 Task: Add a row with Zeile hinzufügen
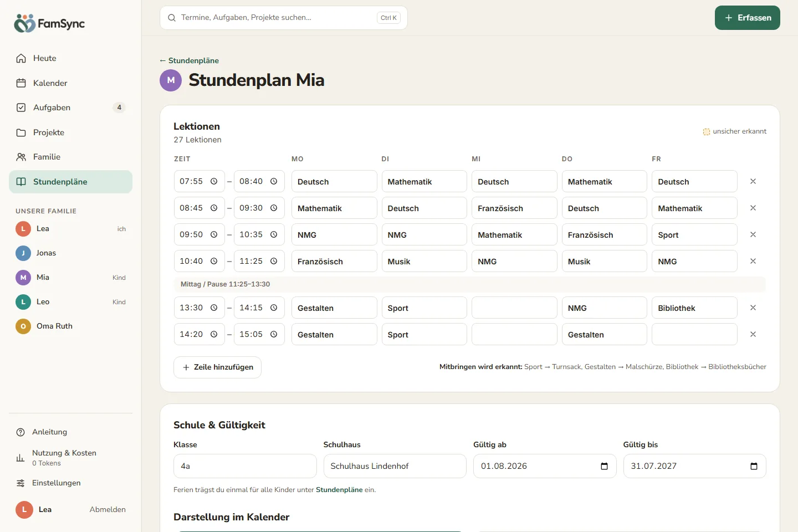(x=217, y=367)
